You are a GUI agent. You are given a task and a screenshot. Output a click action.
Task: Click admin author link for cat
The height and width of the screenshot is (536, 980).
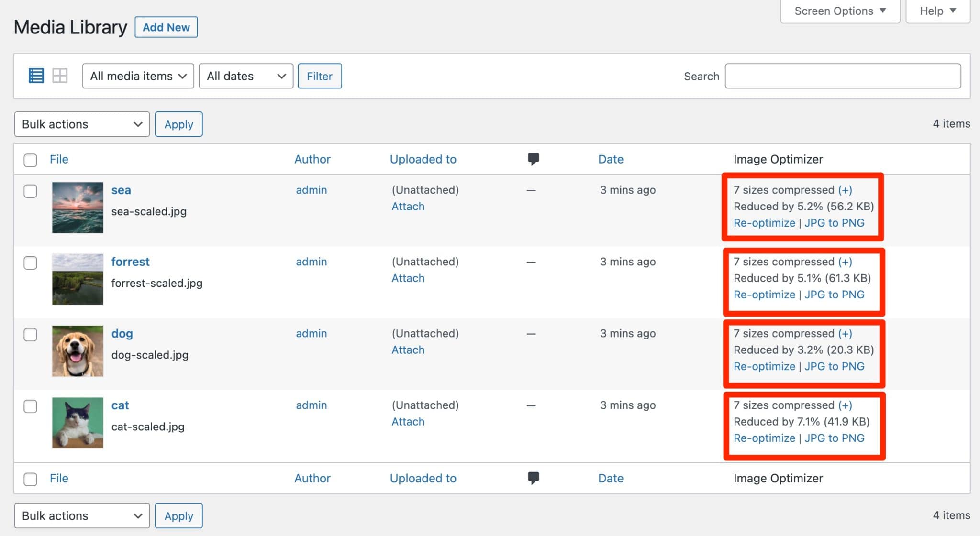click(x=312, y=405)
